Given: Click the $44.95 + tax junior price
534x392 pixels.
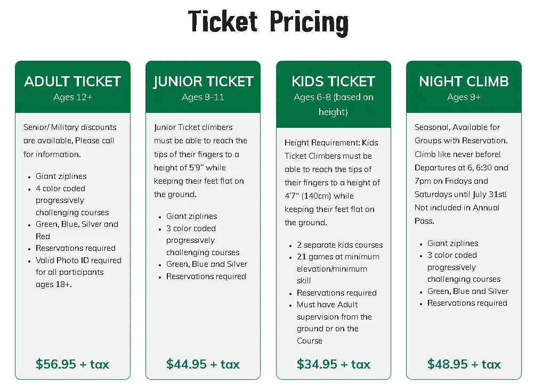Looking at the screenshot, I should 203,364.
